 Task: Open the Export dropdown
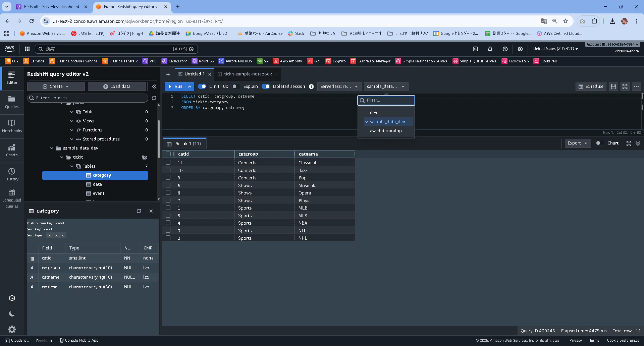[578, 143]
